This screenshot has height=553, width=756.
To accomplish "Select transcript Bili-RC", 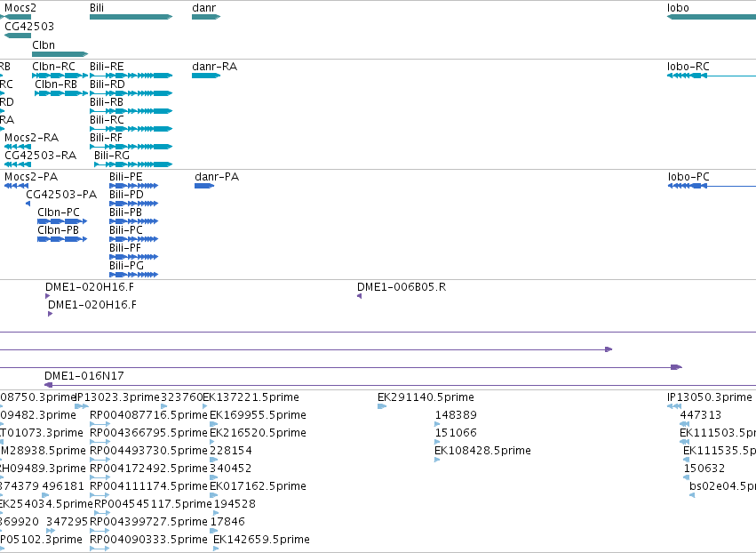I will (x=131, y=129).
